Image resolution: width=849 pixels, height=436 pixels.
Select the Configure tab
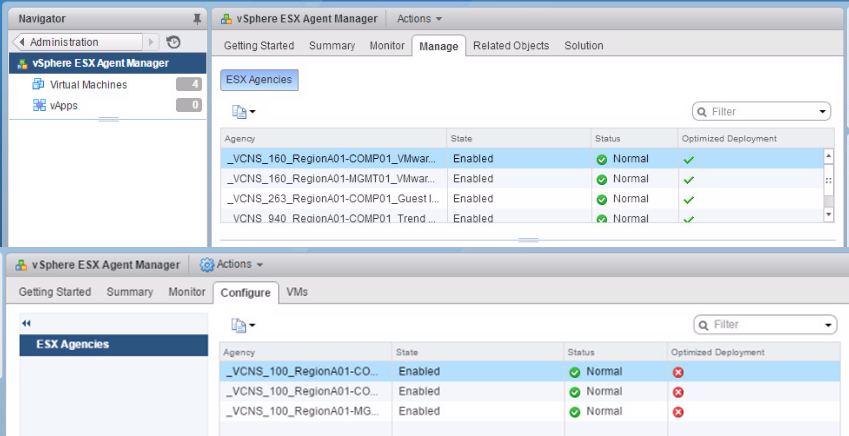click(x=245, y=292)
